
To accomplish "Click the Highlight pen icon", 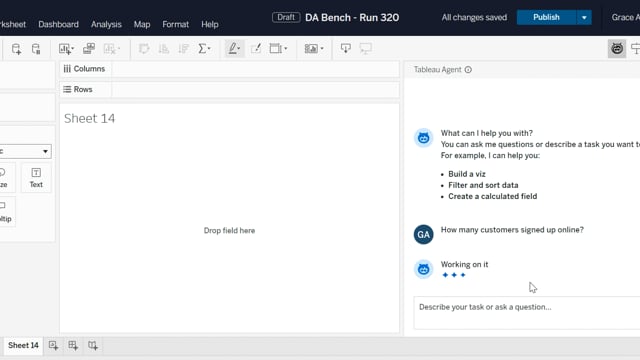I will [232, 49].
